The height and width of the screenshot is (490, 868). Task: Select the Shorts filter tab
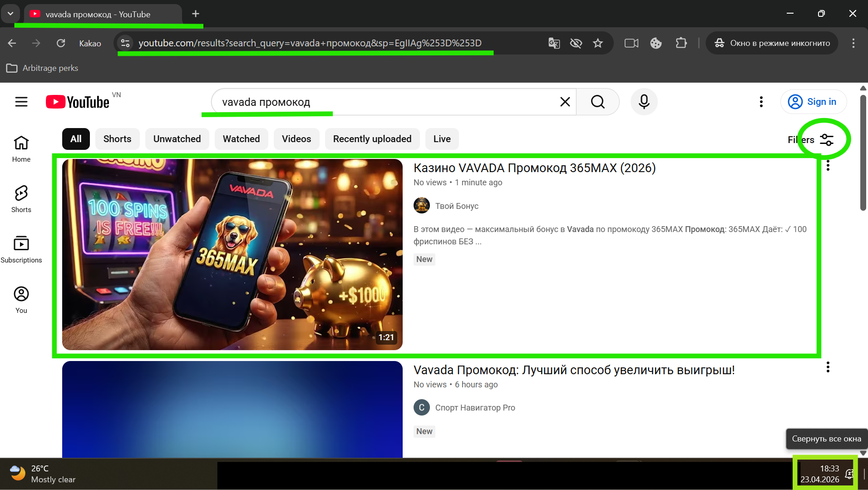point(117,139)
